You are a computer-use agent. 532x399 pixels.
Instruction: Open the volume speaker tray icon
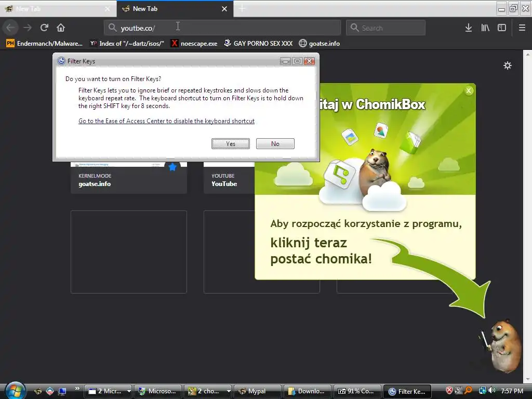(491, 391)
